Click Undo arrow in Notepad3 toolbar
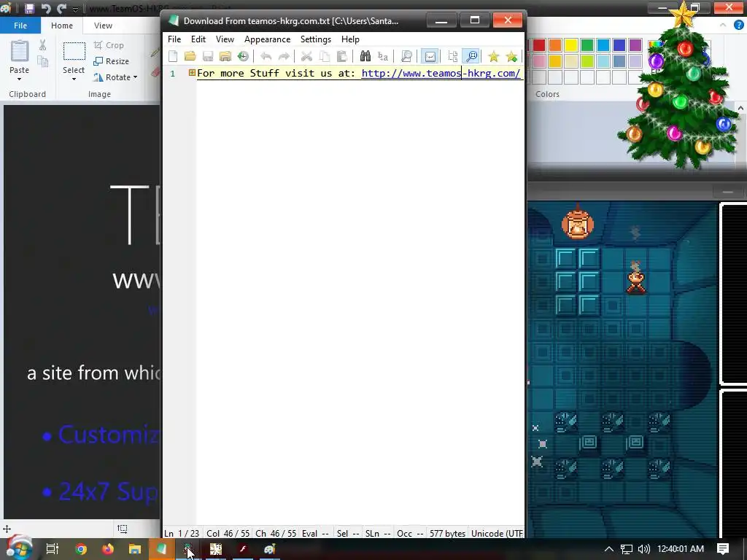Screen dimensions: 747x560 coord(266,56)
